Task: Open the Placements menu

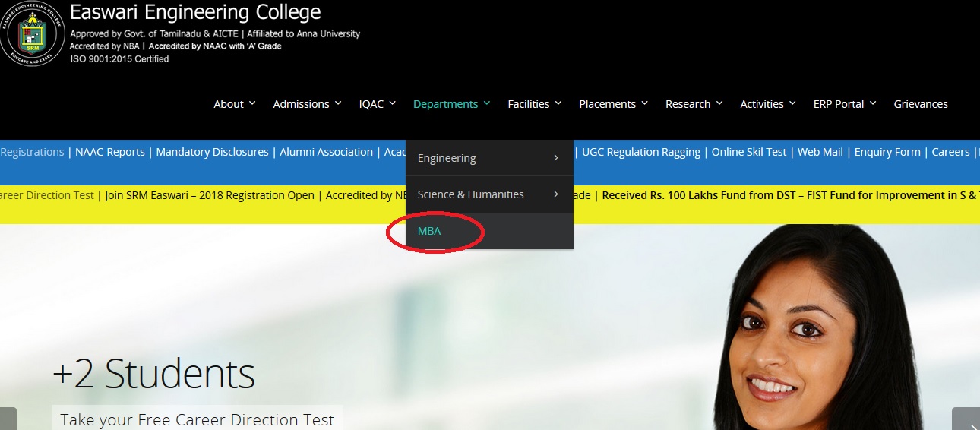Action: click(x=613, y=104)
